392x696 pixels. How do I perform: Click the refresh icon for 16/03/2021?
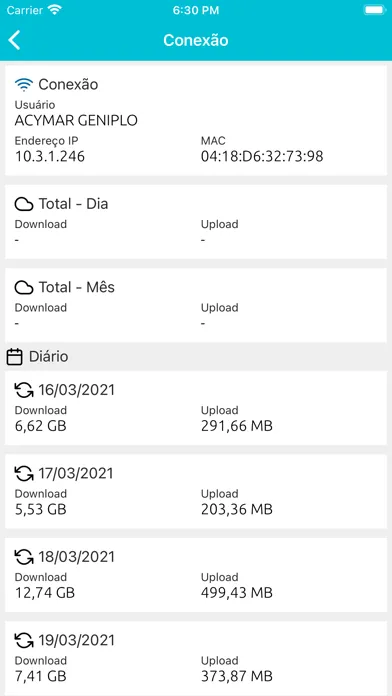click(24, 390)
